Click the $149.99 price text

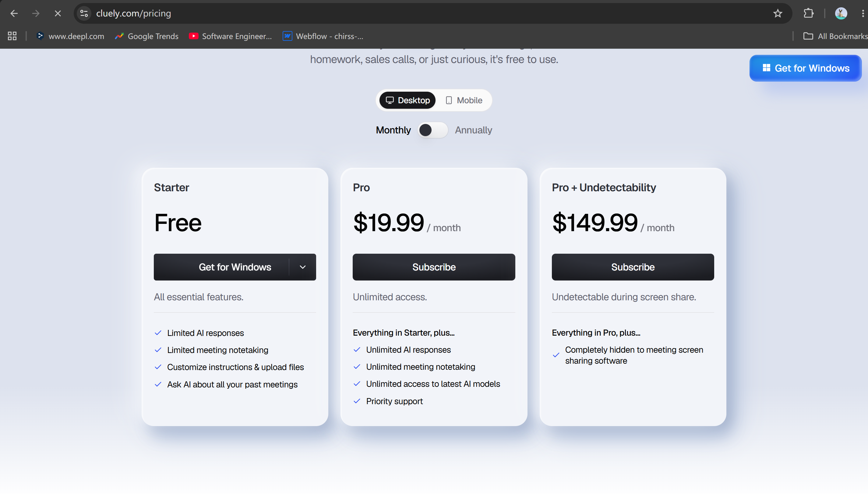coord(595,223)
